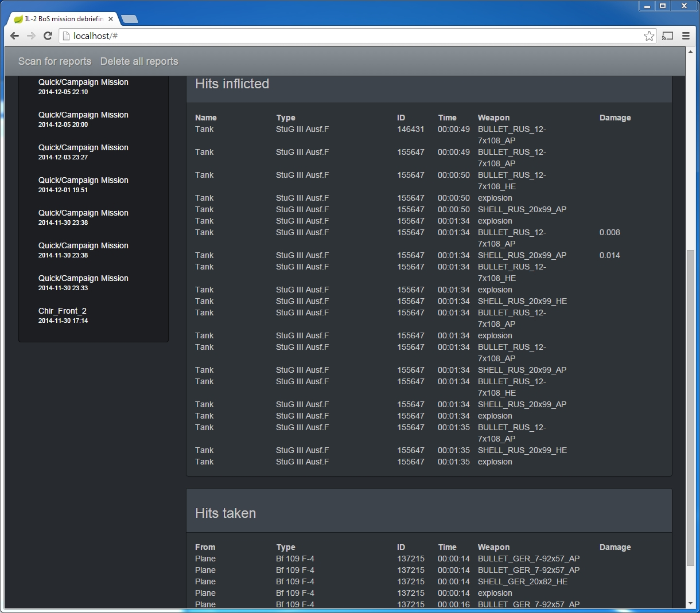Click damage value 0.008

(x=610, y=232)
